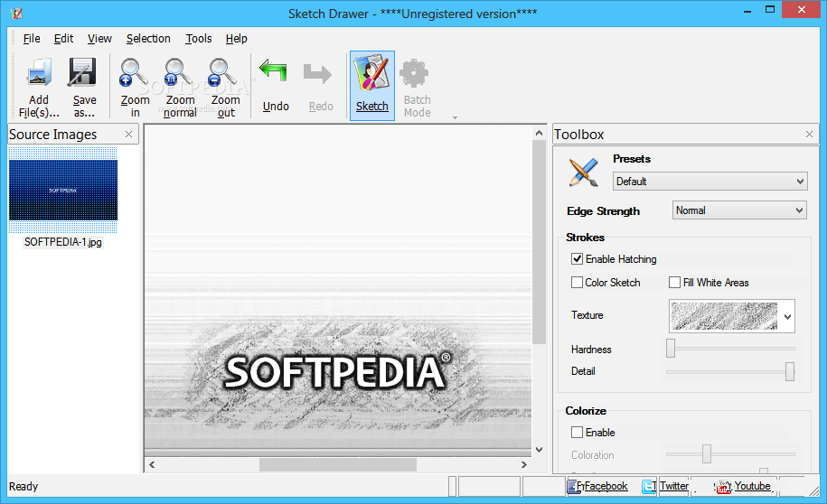The width and height of the screenshot is (827, 504).
Task: Click the Batch Mode gear icon
Action: click(x=414, y=73)
